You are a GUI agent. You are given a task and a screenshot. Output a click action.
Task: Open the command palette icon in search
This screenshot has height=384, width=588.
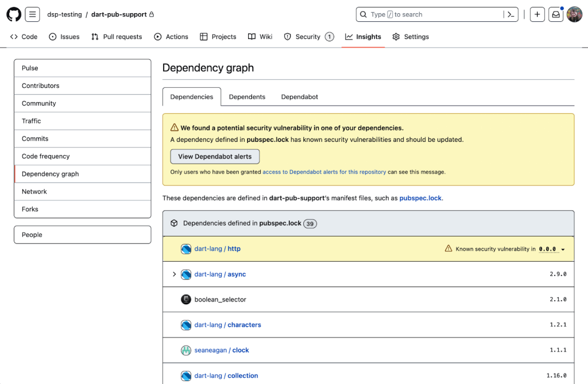[x=510, y=14]
